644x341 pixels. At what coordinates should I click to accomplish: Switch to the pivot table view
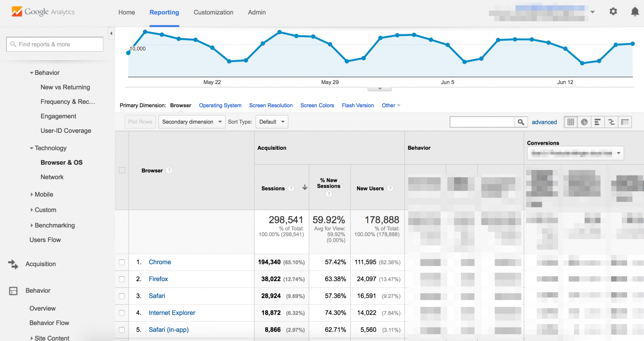tap(625, 122)
